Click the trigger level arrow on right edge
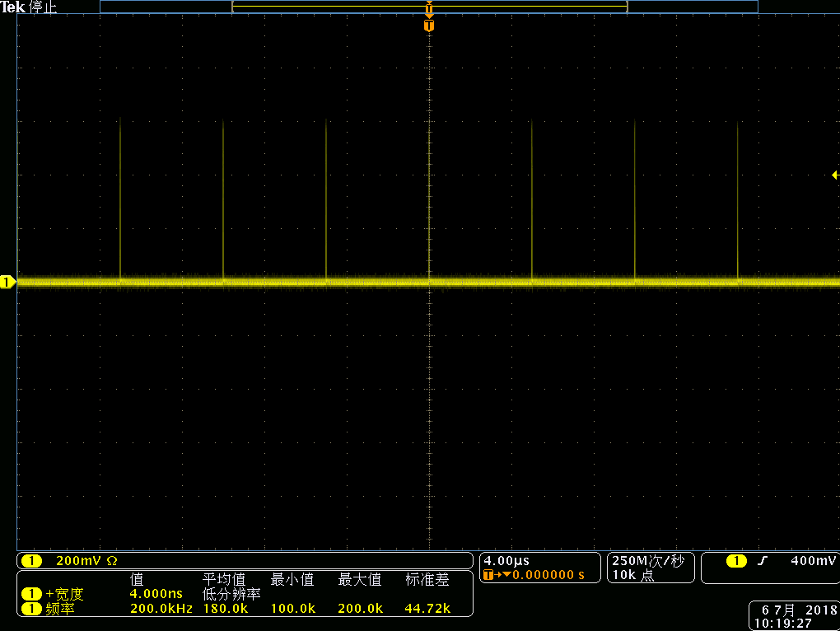Image resolution: width=840 pixels, height=631 pixels. click(x=834, y=175)
